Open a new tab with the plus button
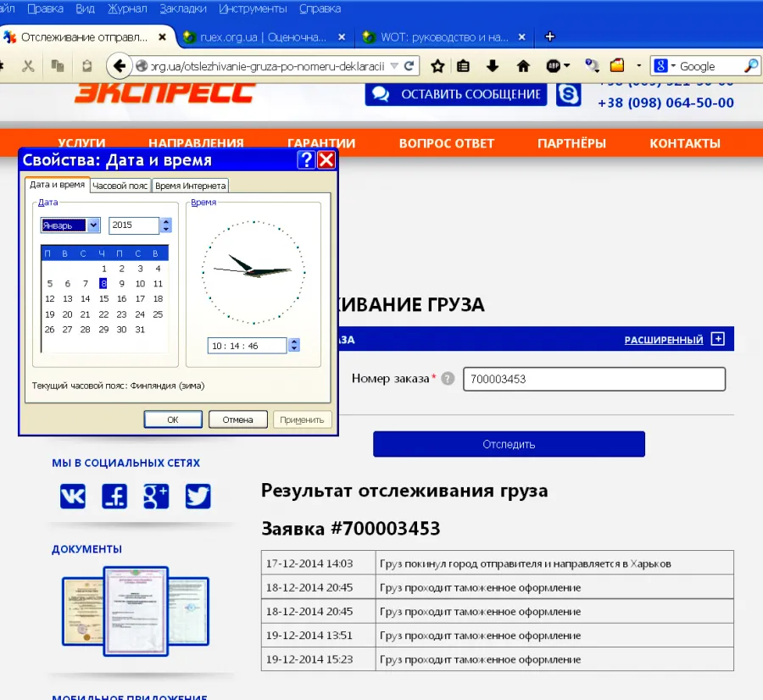 pos(550,37)
